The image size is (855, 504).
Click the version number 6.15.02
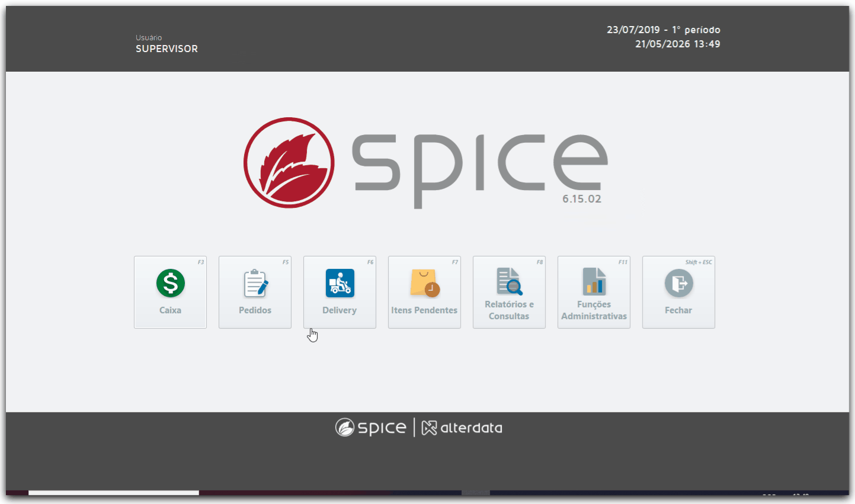582,199
